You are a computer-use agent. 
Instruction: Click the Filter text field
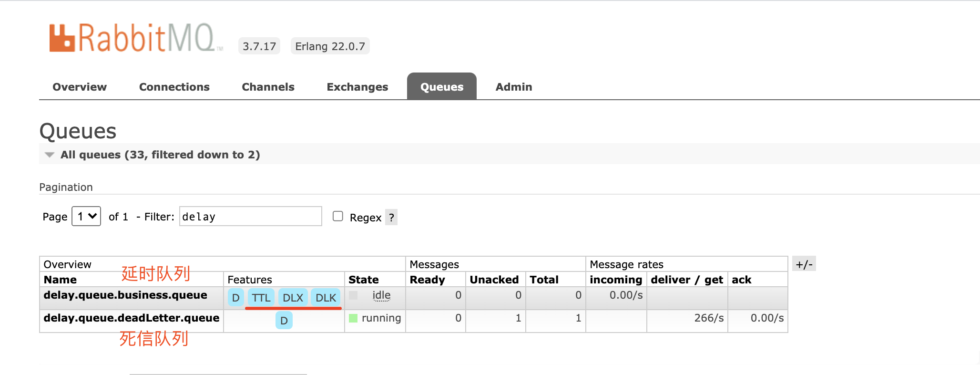[250, 217]
